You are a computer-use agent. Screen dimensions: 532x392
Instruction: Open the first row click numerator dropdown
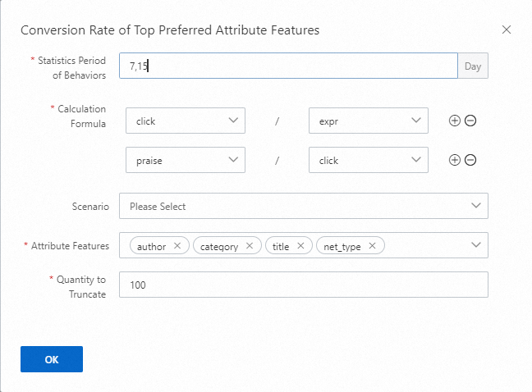pyautogui.click(x=186, y=121)
